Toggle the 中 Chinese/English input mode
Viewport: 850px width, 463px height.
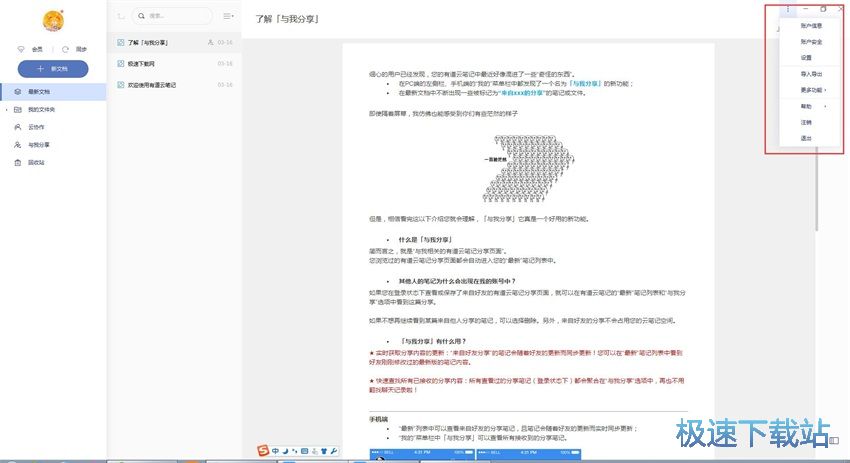(x=275, y=451)
